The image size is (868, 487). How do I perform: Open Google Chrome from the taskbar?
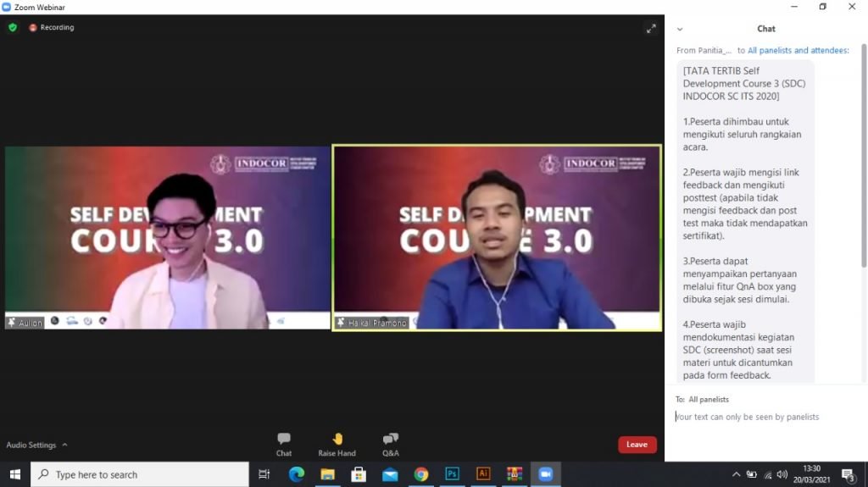click(x=421, y=474)
